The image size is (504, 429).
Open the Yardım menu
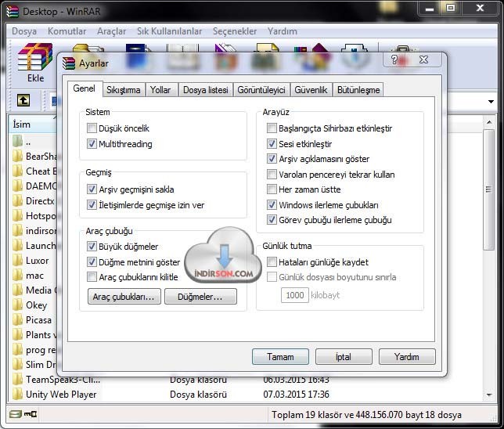coord(283,31)
